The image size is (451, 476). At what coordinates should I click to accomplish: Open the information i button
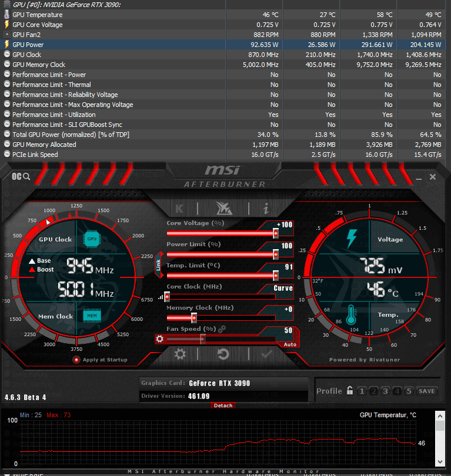coord(266,209)
